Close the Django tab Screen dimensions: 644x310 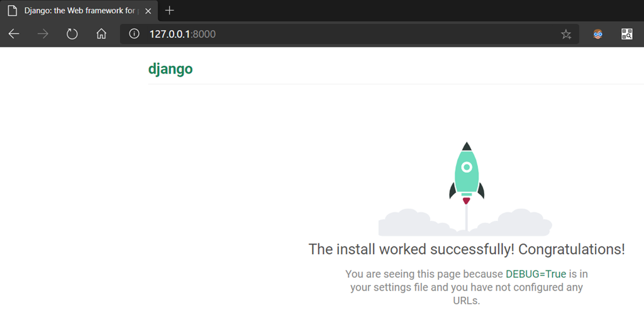point(148,11)
